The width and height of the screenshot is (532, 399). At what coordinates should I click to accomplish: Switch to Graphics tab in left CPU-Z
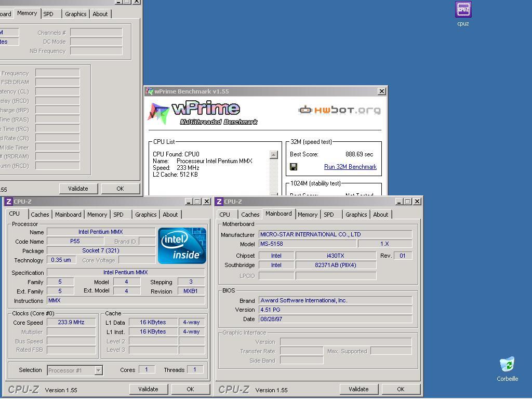146,215
